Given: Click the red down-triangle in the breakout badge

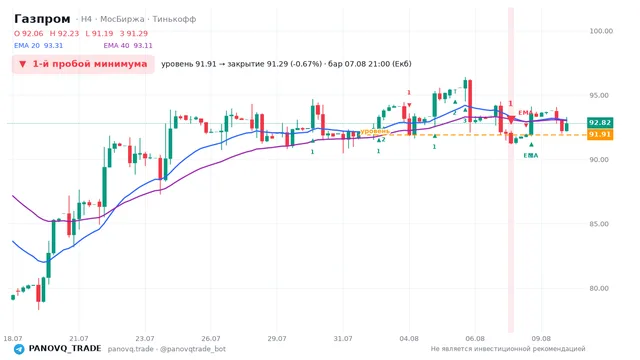Looking at the screenshot, I should pos(22,64).
